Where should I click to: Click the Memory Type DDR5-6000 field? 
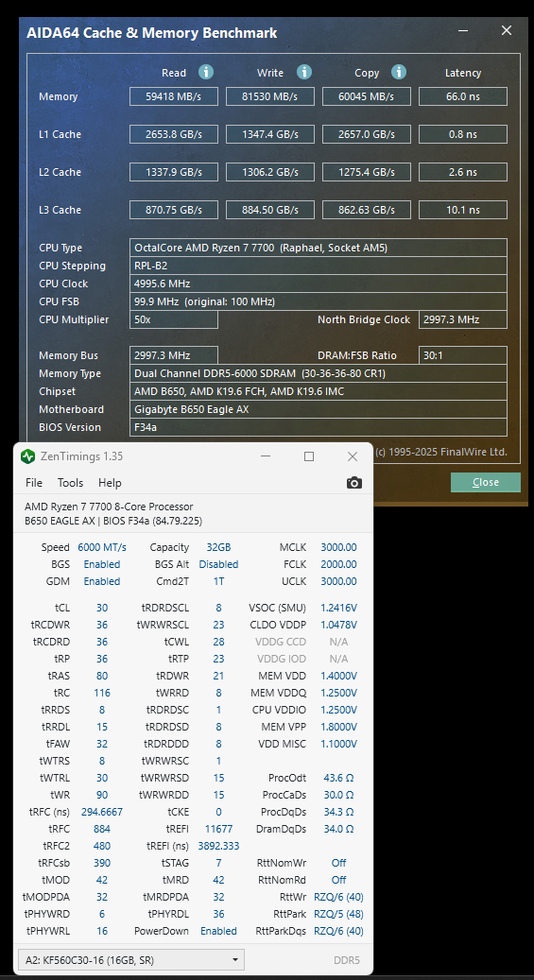coord(319,373)
